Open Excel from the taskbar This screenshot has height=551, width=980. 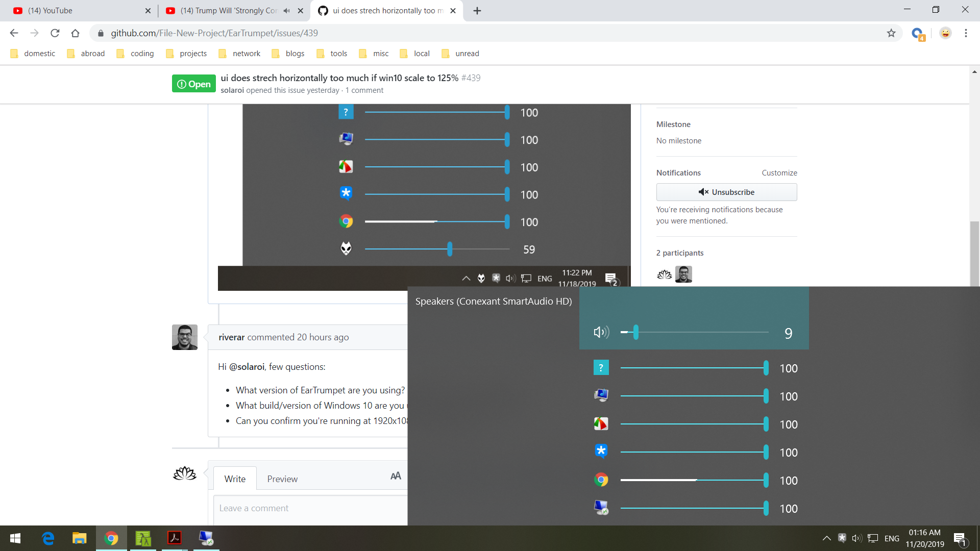click(x=143, y=538)
